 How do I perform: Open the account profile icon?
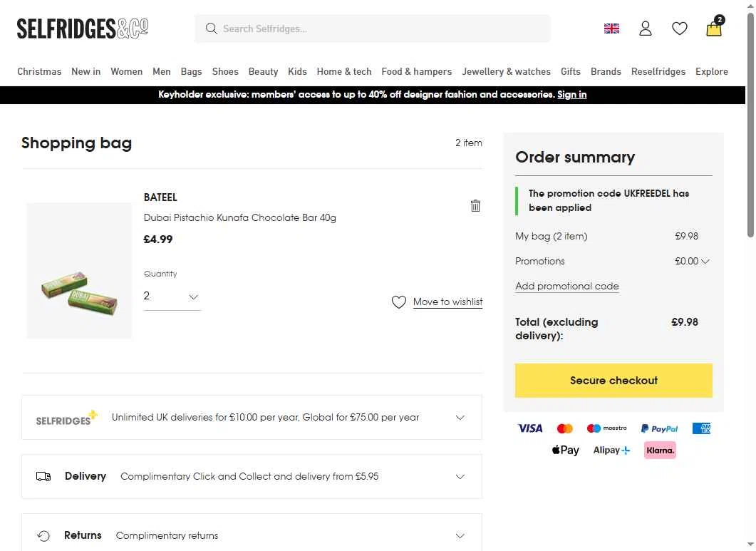pyautogui.click(x=645, y=29)
